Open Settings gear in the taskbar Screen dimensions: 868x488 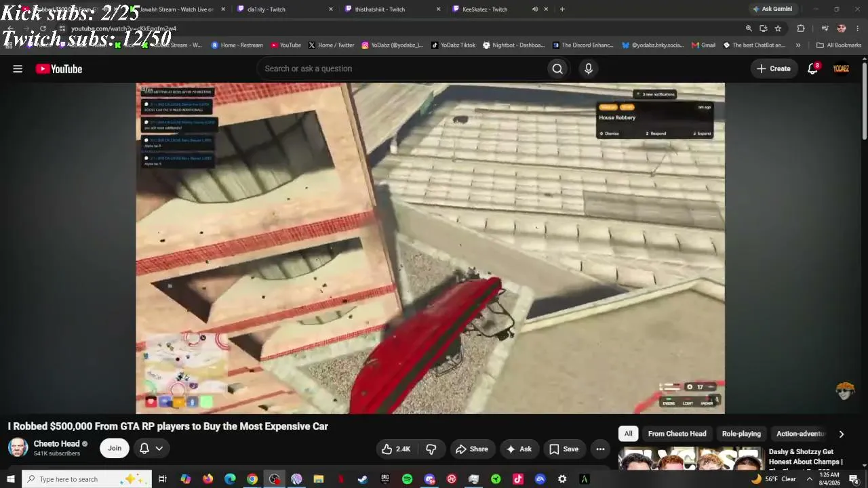(562, 479)
